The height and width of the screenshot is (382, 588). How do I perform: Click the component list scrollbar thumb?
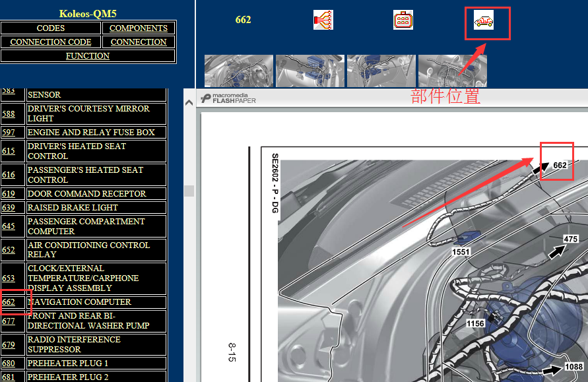coord(189,191)
